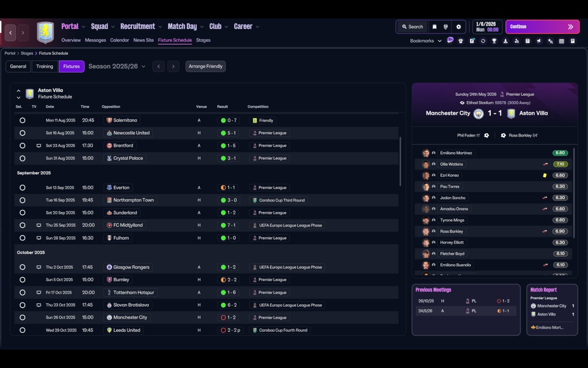Click substitution arrows icon on Ollie Watkins row
588x368 pixels.
[545, 164]
